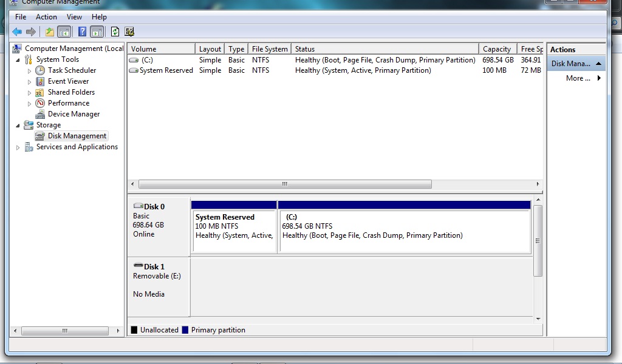The height and width of the screenshot is (364, 622).
Task: Click the Refresh toolbar icon
Action: click(x=115, y=32)
